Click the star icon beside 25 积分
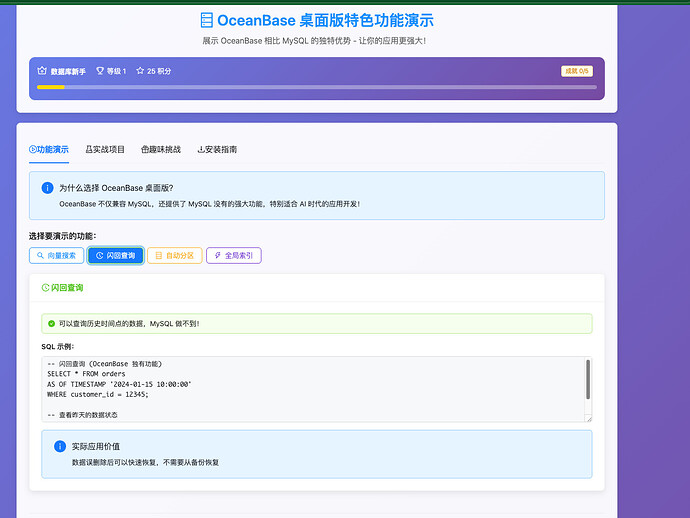Screen dimensions: 690x518 click(x=140, y=70)
